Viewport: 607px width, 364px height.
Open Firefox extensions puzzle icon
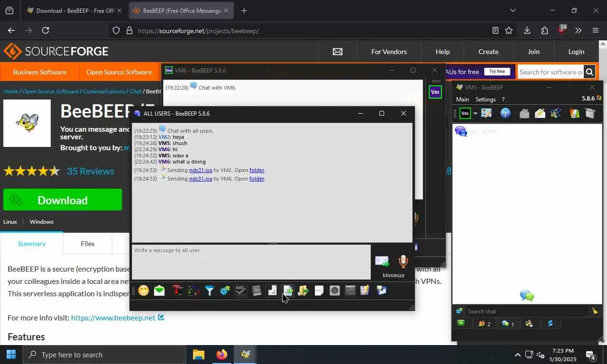544,30
